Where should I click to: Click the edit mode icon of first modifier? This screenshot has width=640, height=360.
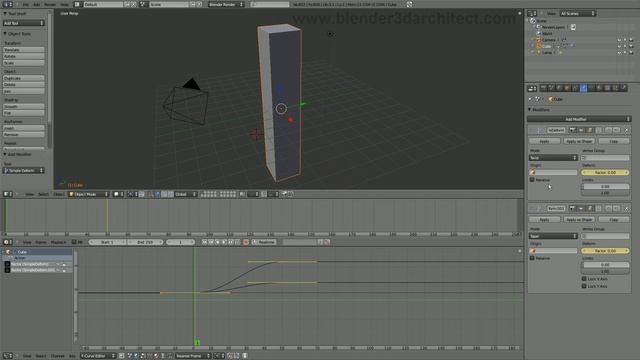click(589, 130)
